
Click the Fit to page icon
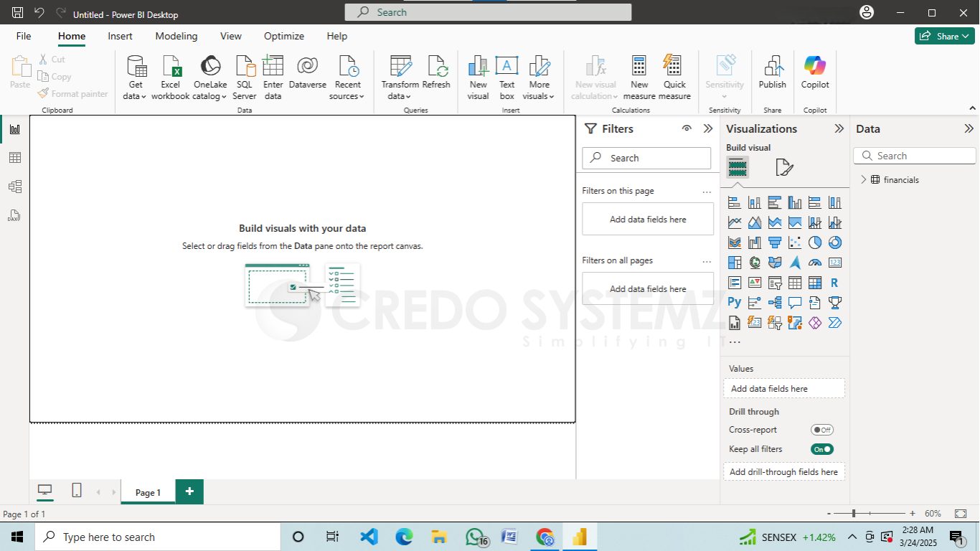(961, 514)
